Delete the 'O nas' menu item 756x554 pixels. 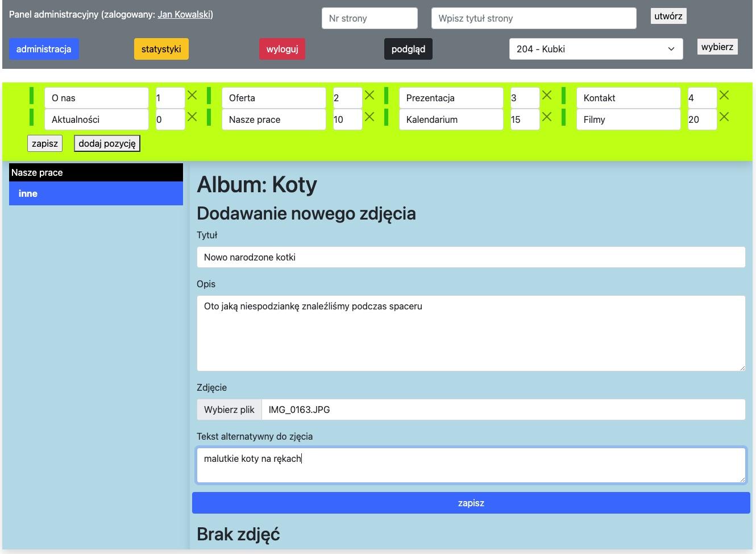pyautogui.click(x=192, y=96)
